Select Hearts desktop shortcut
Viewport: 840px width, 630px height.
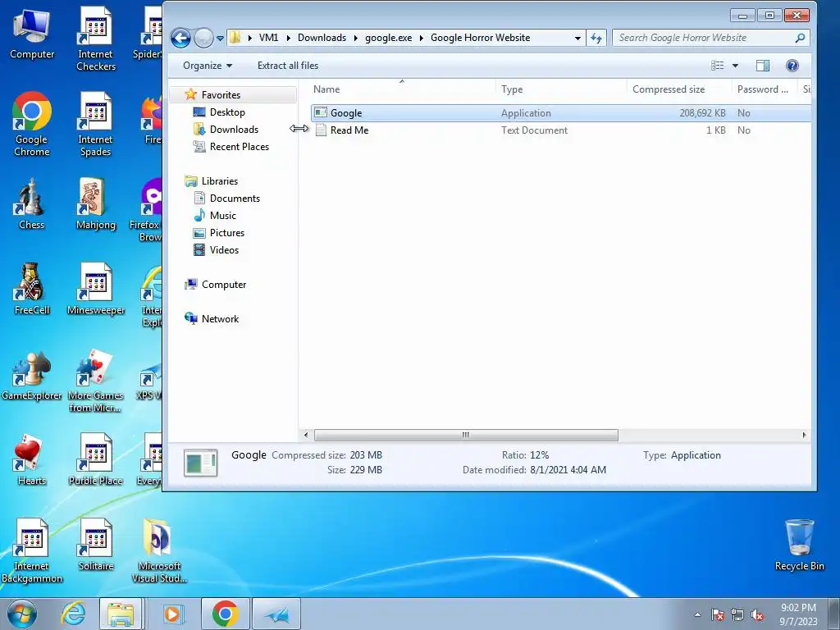tap(32, 459)
